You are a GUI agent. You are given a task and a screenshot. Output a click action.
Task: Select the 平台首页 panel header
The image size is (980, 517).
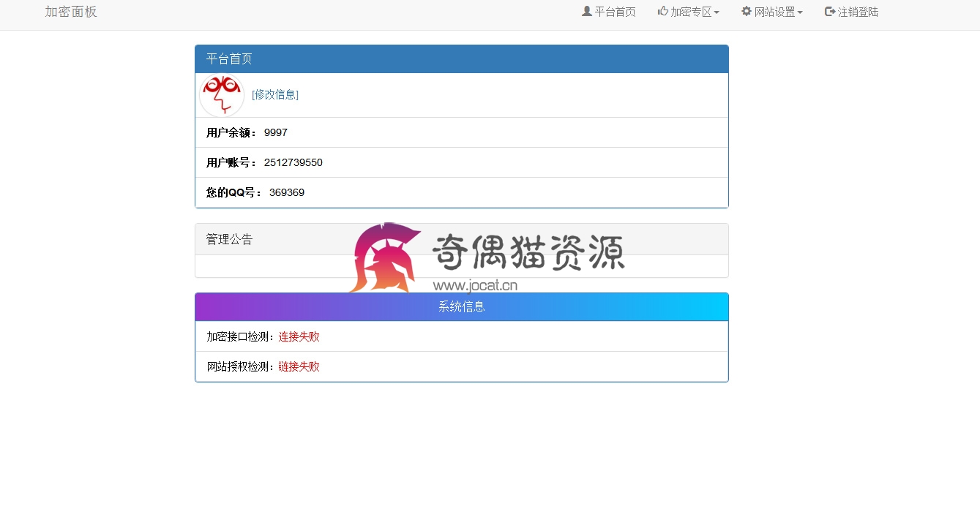click(462, 59)
